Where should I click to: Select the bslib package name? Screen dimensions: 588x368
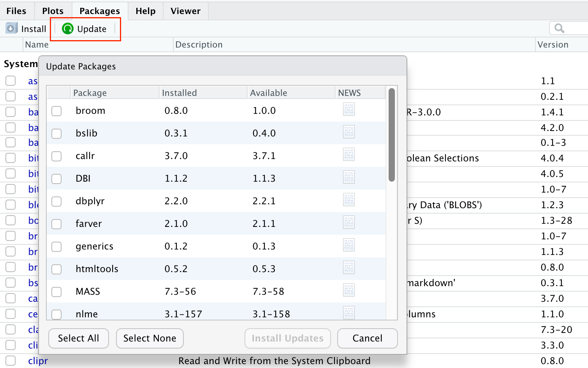(x=86, y=133)
